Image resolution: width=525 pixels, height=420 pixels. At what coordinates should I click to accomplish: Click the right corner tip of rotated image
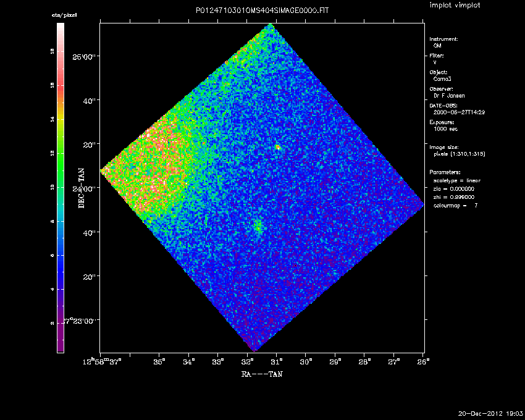pyautogui.click(x=422, y=204)
